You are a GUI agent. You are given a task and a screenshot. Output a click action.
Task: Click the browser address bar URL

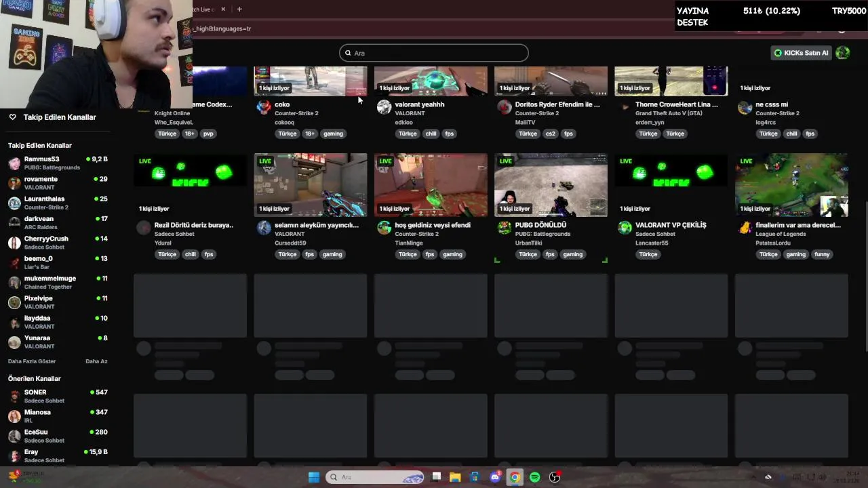point(224,28)
